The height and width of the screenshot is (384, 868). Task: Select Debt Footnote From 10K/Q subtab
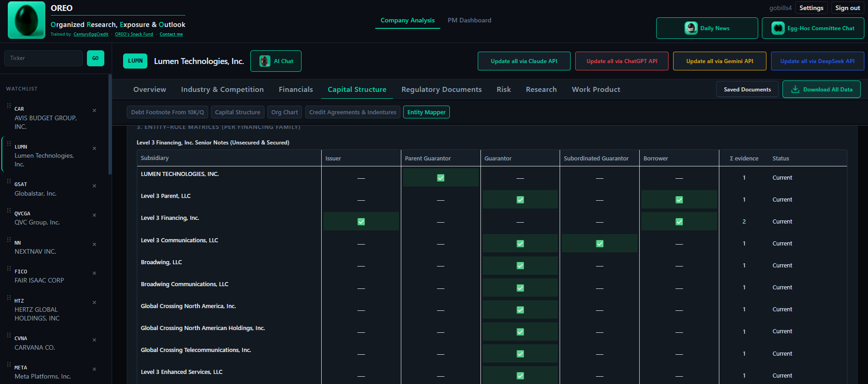(x=167, y=112)
